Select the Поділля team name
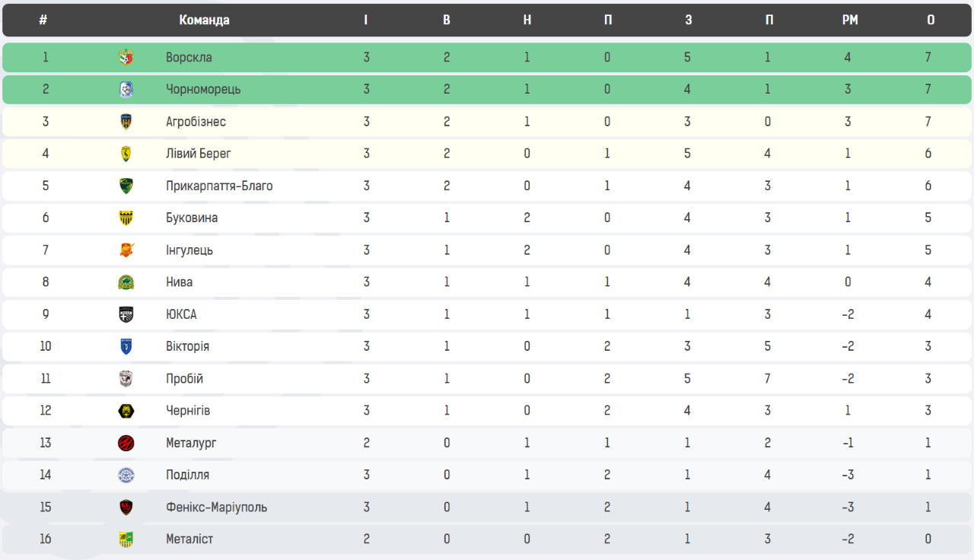This screenshot has width=974, height=560. [x=187, y=475]
